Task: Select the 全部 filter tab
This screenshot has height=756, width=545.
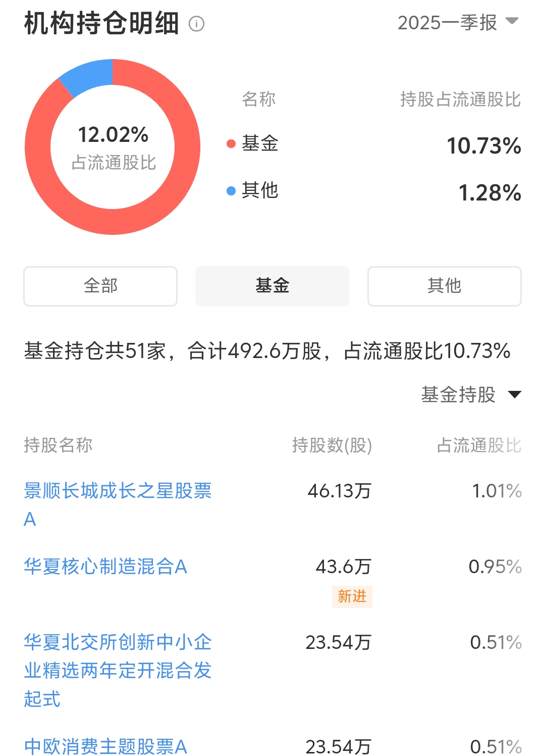Action: tap(100, 286)
